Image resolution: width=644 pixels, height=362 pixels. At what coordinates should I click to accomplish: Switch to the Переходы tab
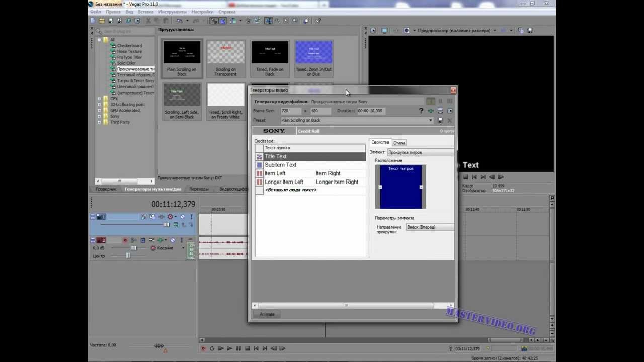click(199, 189)
